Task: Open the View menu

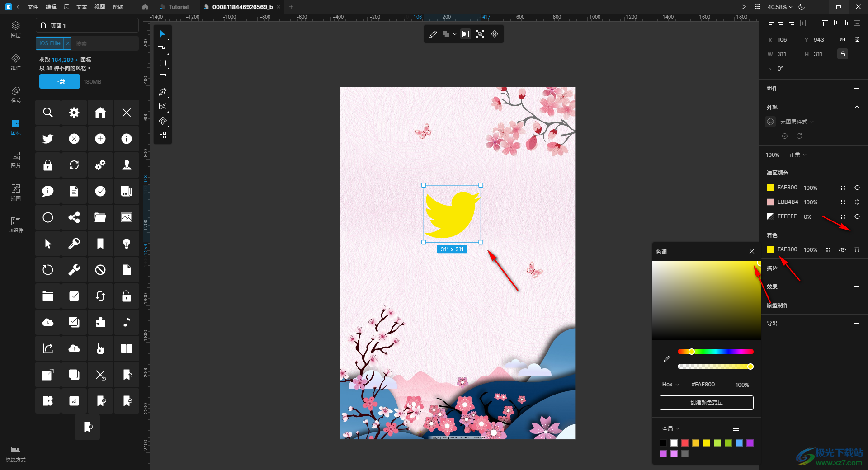Action: [100, 7]
